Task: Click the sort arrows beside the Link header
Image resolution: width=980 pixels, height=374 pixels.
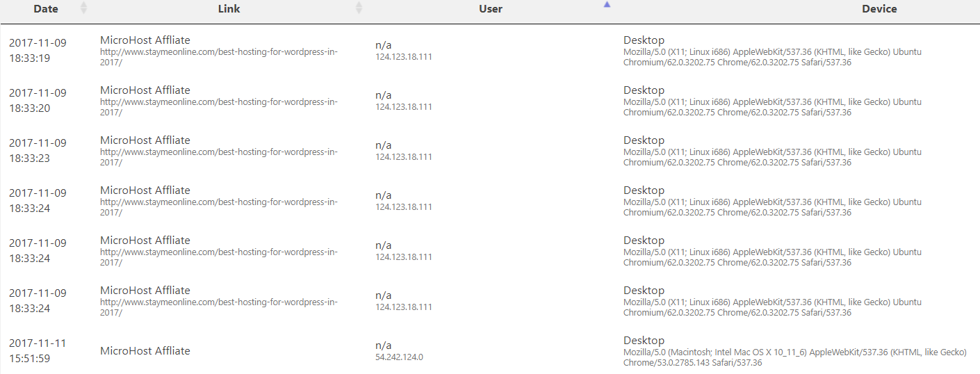Action: [x=359, y=8]
